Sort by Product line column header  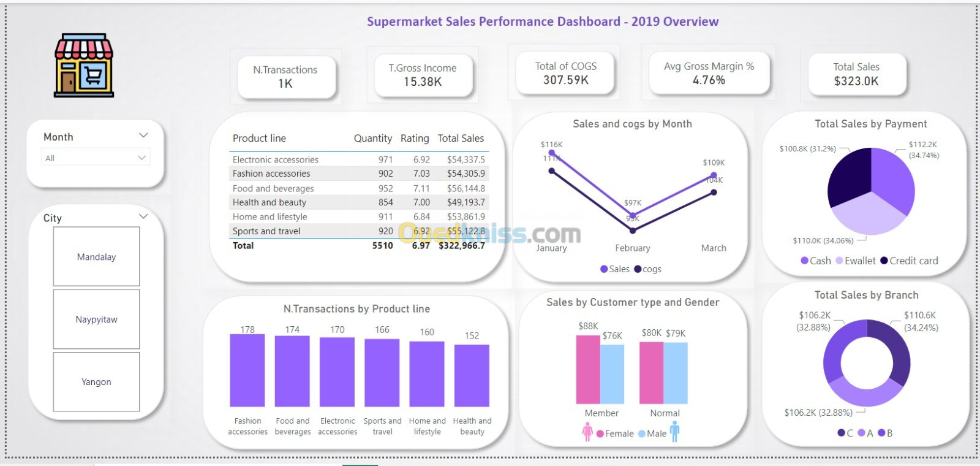(259, 139)
